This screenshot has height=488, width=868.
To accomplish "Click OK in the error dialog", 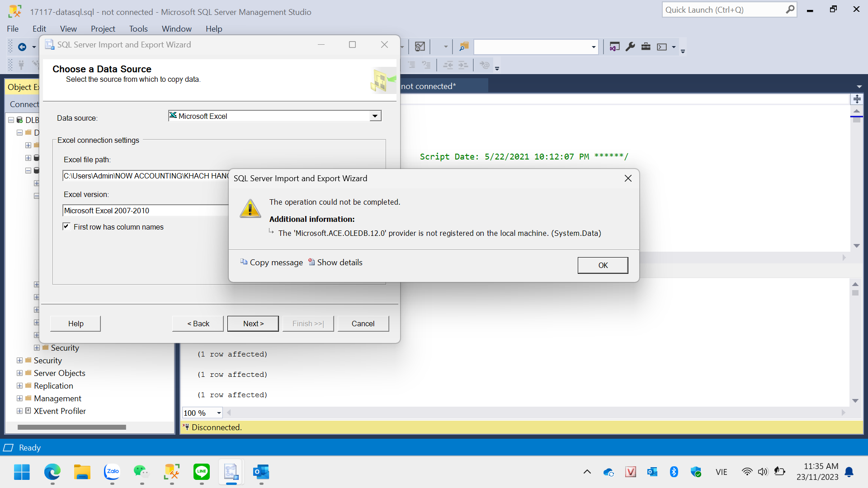I will (x=603, y=265).
